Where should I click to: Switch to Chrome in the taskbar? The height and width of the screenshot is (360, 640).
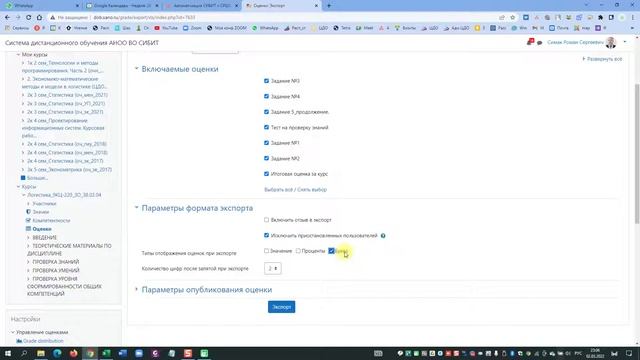click(90, 353)
